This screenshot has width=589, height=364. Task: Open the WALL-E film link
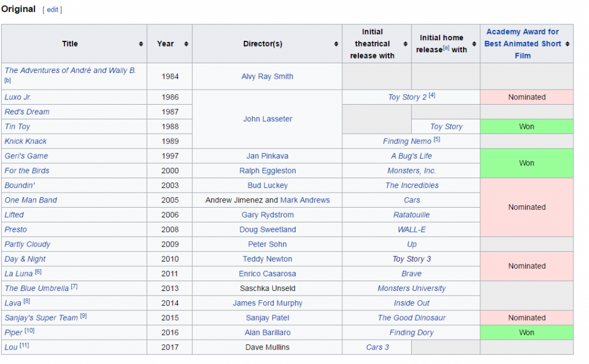click(411, 229)
